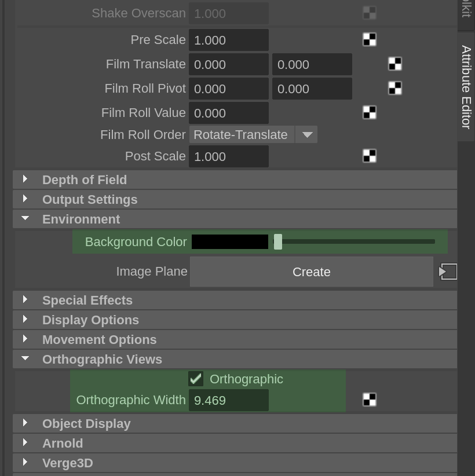Click the first Film Translate field
Image resolution: width=475 pixels, height=476 pixels.
(229, 64)
